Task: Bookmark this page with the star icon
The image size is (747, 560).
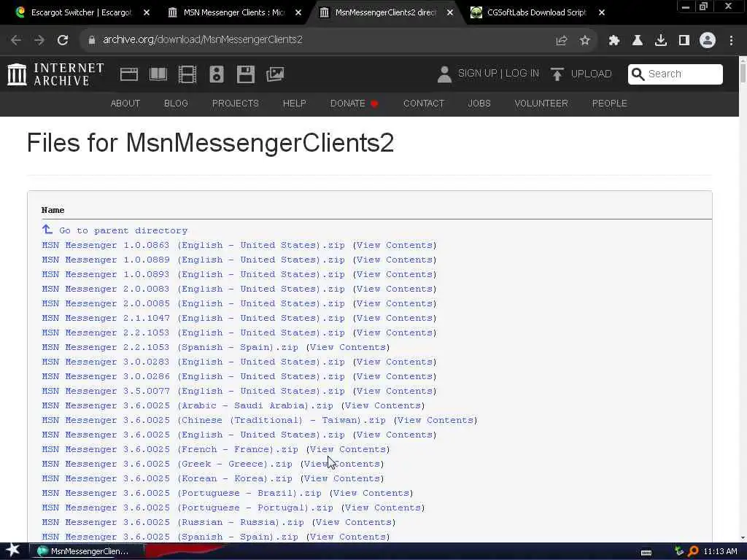Action: (x=585, y=41)
